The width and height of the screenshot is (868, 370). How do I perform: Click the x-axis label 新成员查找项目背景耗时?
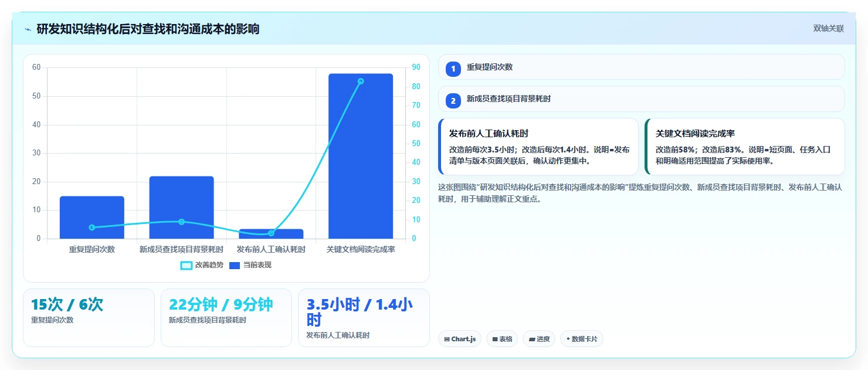click(181, 249)
